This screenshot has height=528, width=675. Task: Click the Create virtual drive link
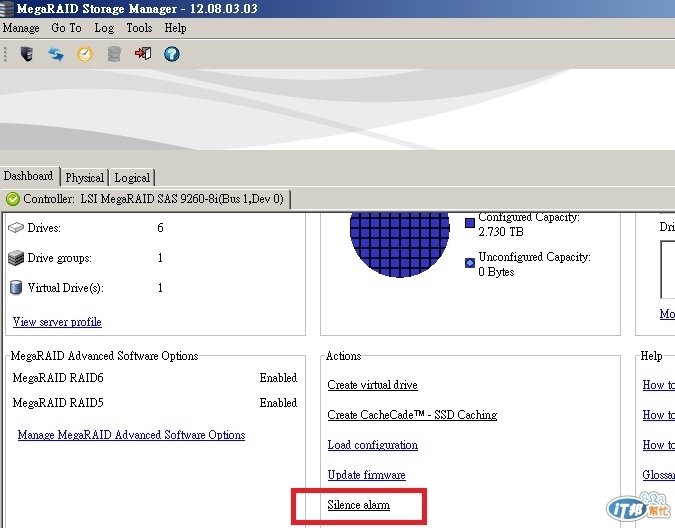pyautogui.click(x=372, y=385)
